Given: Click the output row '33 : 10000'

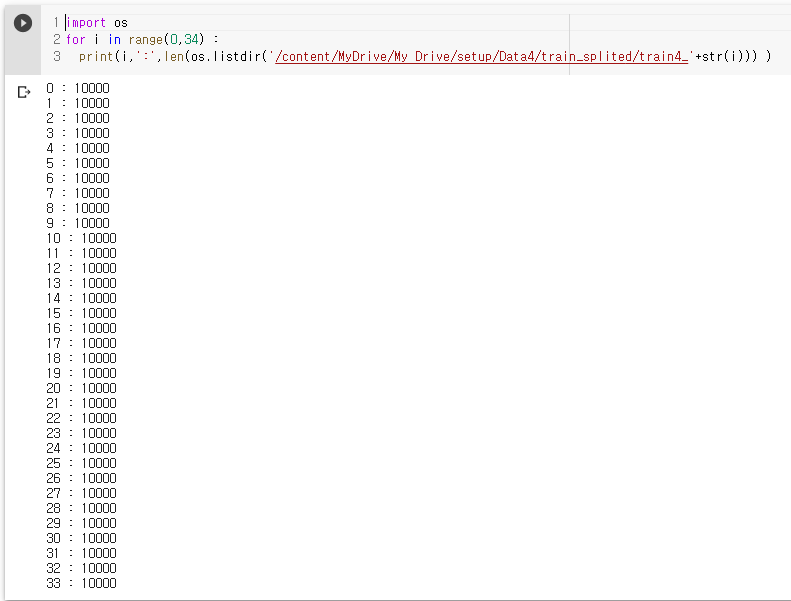Looking at the screenshot, I should pos(81,583).
